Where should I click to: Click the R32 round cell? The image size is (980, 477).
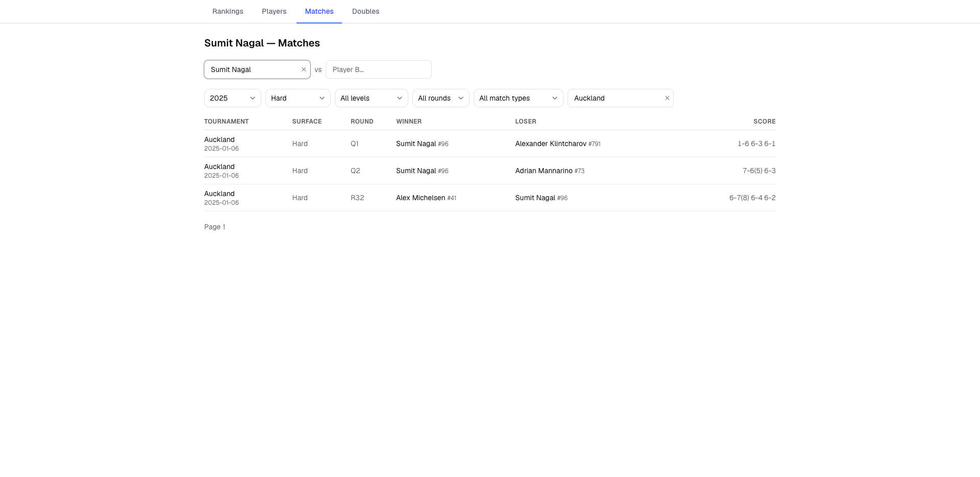tap(357, 198)
